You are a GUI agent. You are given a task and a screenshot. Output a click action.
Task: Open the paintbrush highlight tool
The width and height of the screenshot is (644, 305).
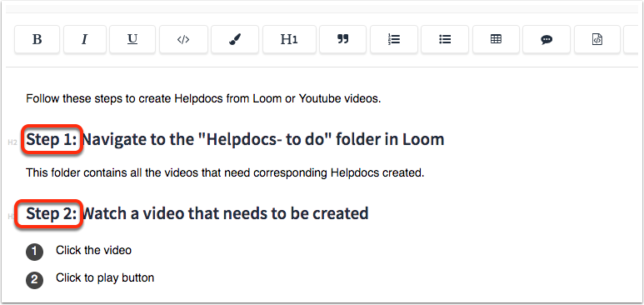(235, 39)
